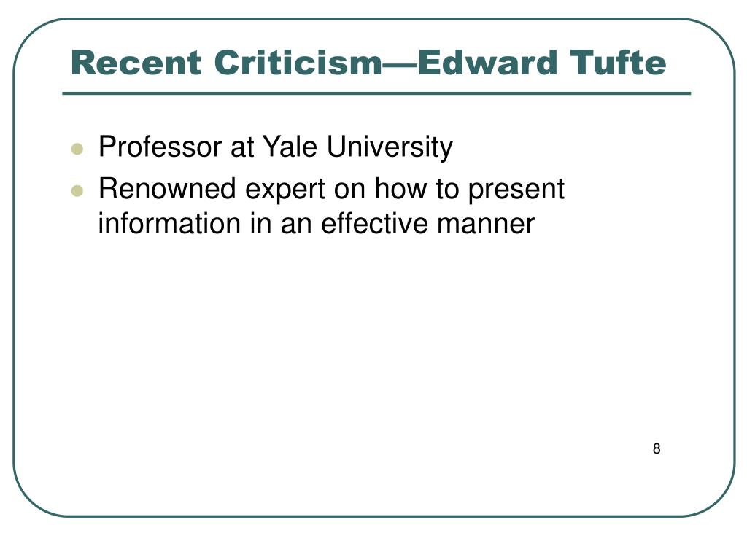
Task: Click the word "Professor" in first bullet
Action: tap(160, 146)
